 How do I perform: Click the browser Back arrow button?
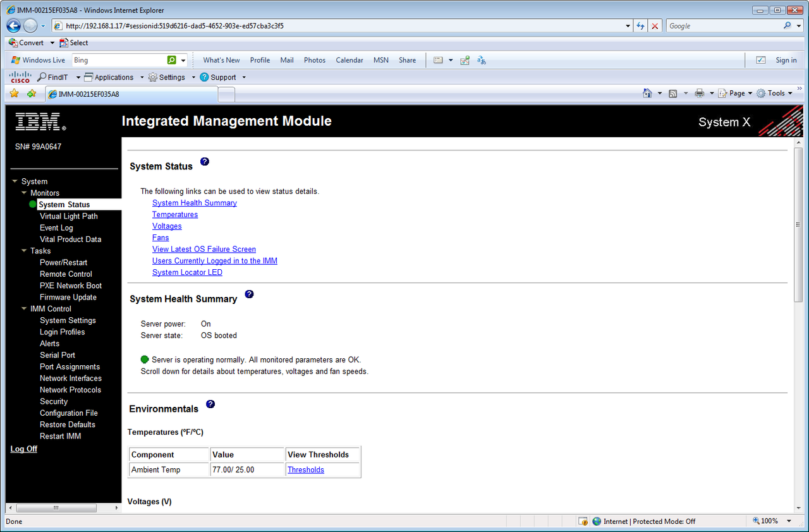point(14,26)
